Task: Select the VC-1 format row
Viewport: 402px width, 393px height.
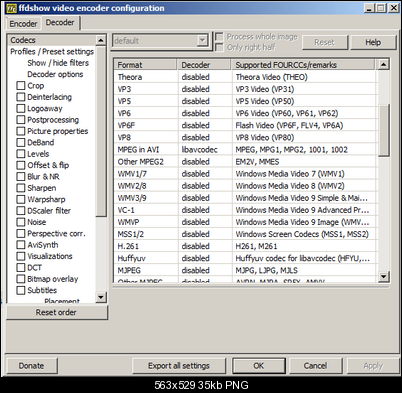Action: pyautogui.click(x=245, y=210)
